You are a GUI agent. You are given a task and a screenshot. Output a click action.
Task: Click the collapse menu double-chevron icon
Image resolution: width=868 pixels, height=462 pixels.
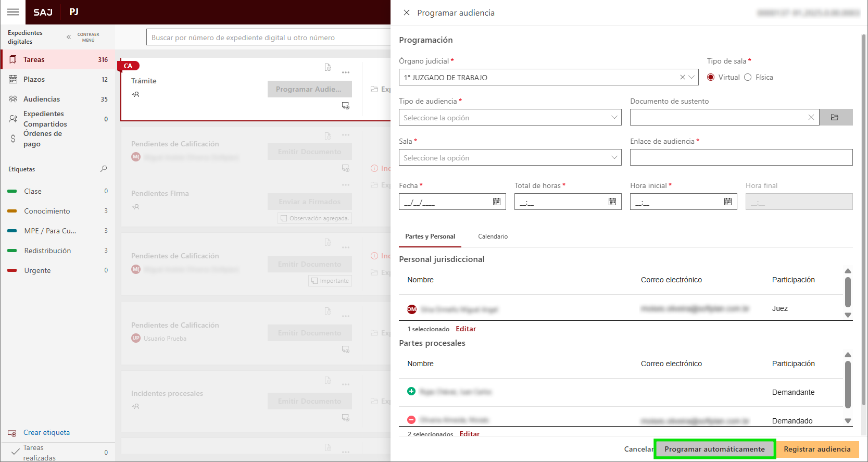(69, 37)
